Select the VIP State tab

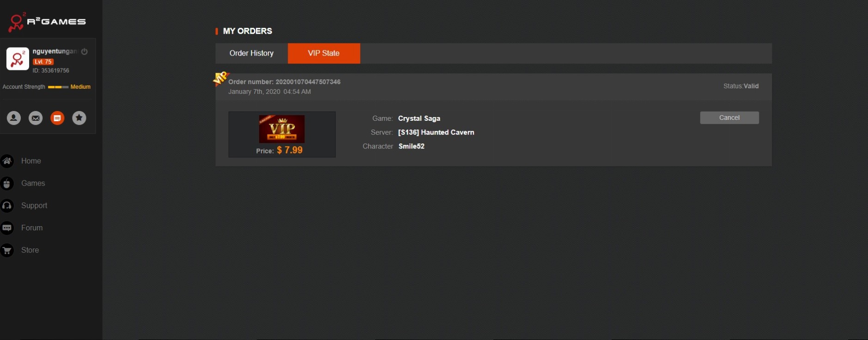[324, 53]
